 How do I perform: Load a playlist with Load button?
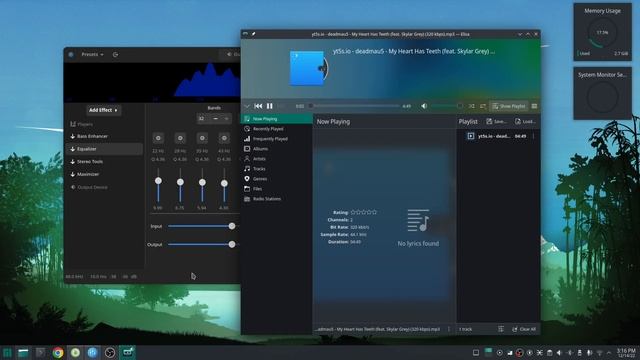click(x=525, y=121)
